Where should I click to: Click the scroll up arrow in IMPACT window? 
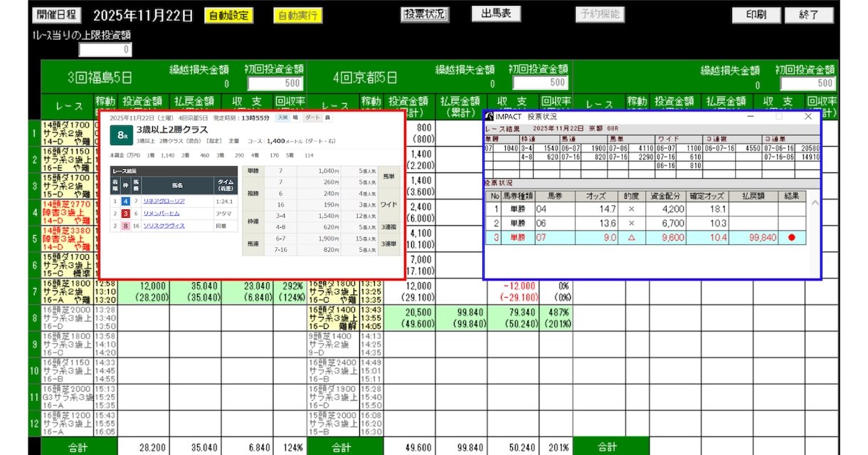814,204
